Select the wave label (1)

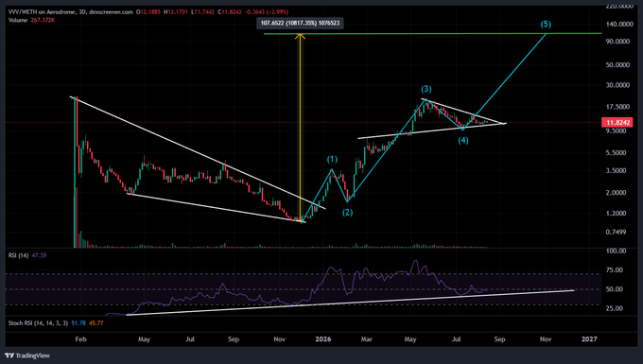click(332, 159)
